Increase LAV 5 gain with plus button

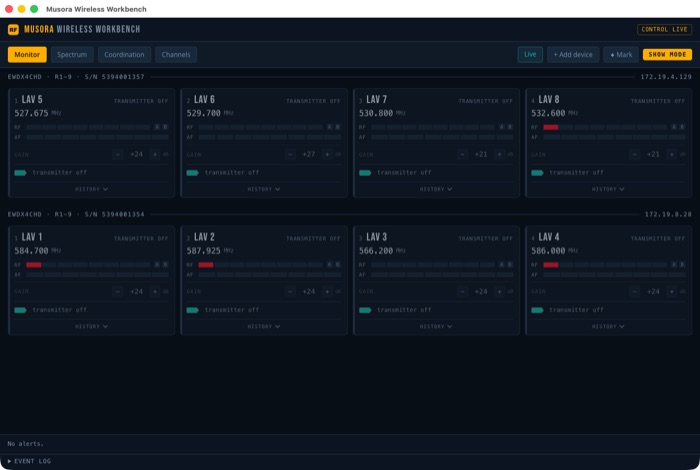(x=155, y=154)
